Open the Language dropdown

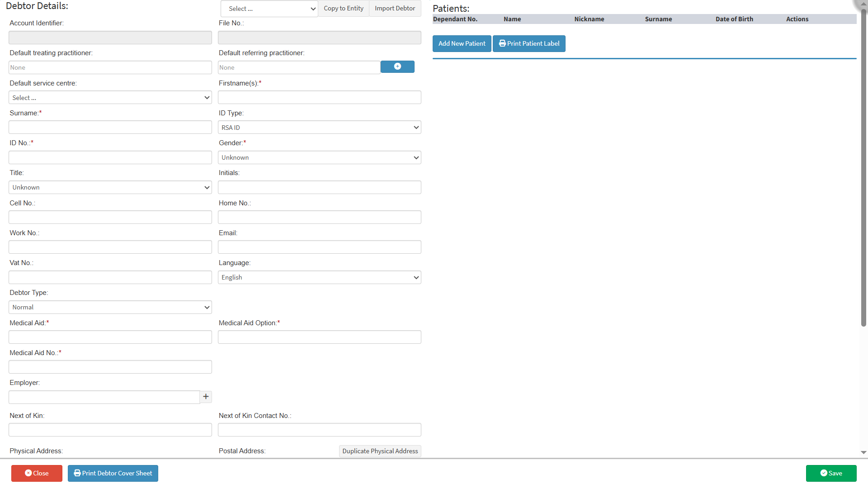tap(319, 277)
